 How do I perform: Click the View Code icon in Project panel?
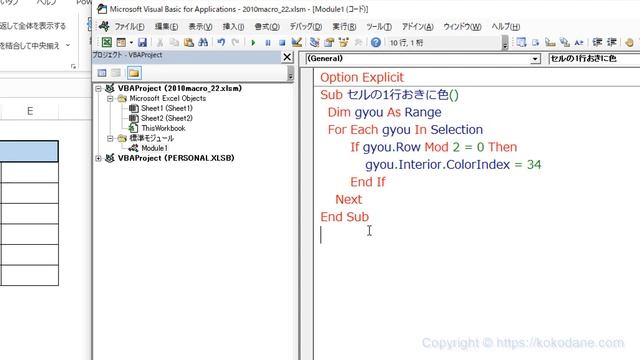click(102, 73)
